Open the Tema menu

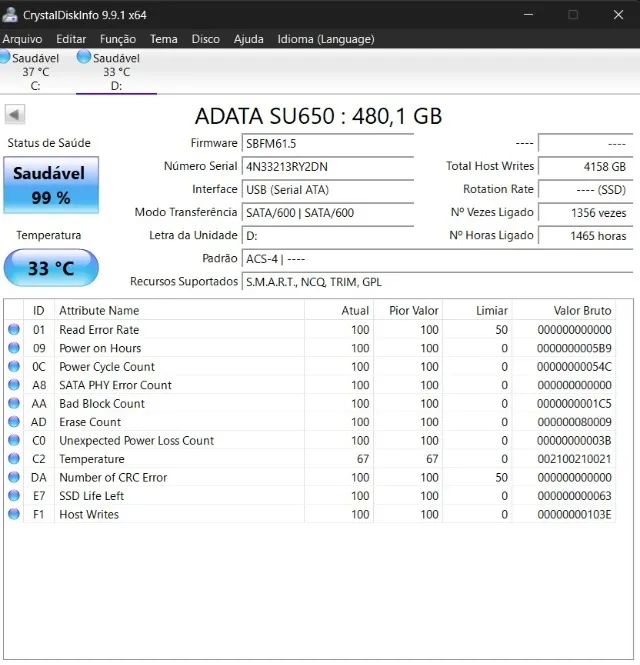pos(164,39)
